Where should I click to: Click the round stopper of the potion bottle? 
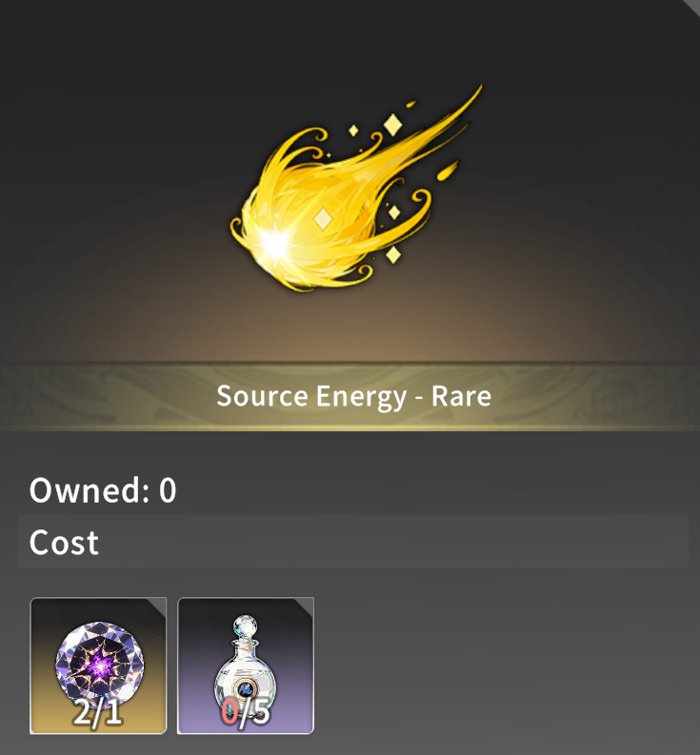click(x=245, y=626)
